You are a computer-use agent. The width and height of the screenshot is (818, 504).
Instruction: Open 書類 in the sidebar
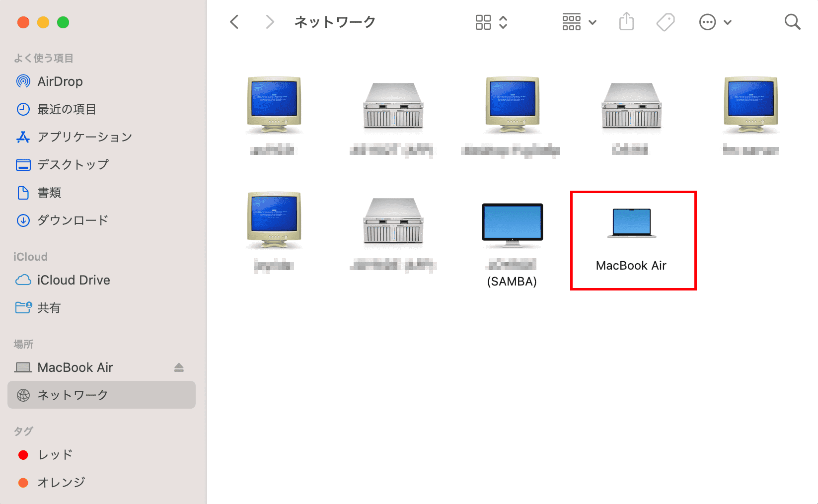pyautogui.click(x=101, y=193)
